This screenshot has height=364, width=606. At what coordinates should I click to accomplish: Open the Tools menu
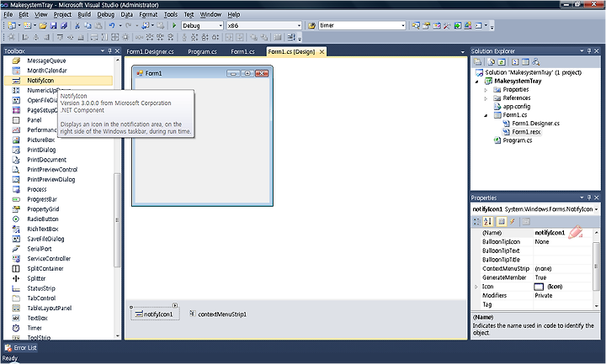(170, 14)
